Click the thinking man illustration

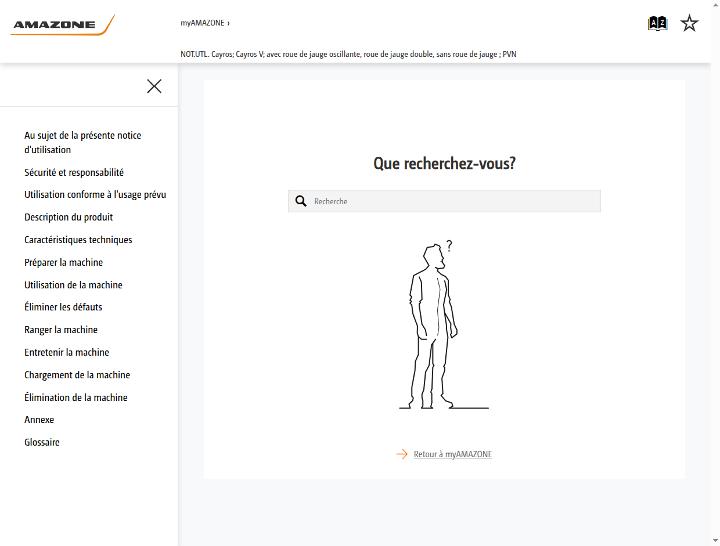tap(444, 325)
